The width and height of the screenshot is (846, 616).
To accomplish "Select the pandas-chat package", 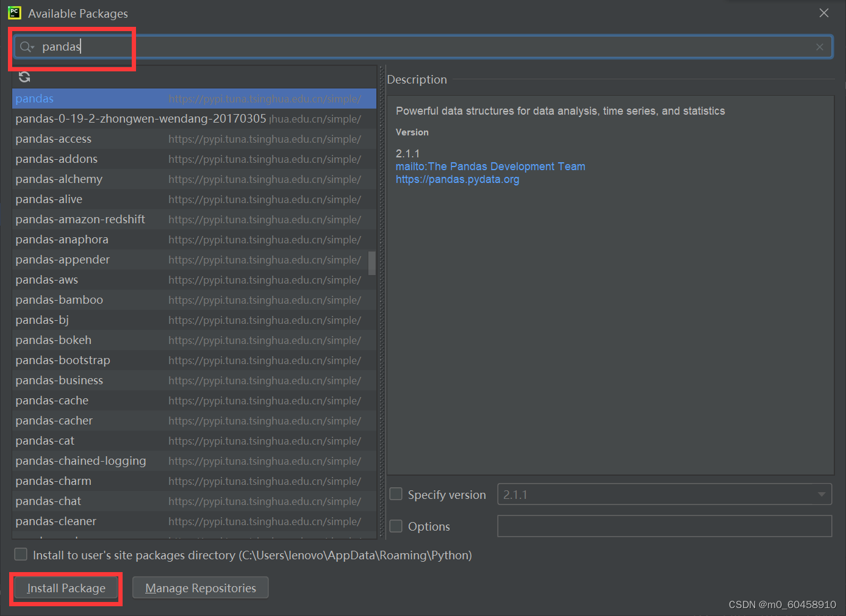I will click(194, 501).
